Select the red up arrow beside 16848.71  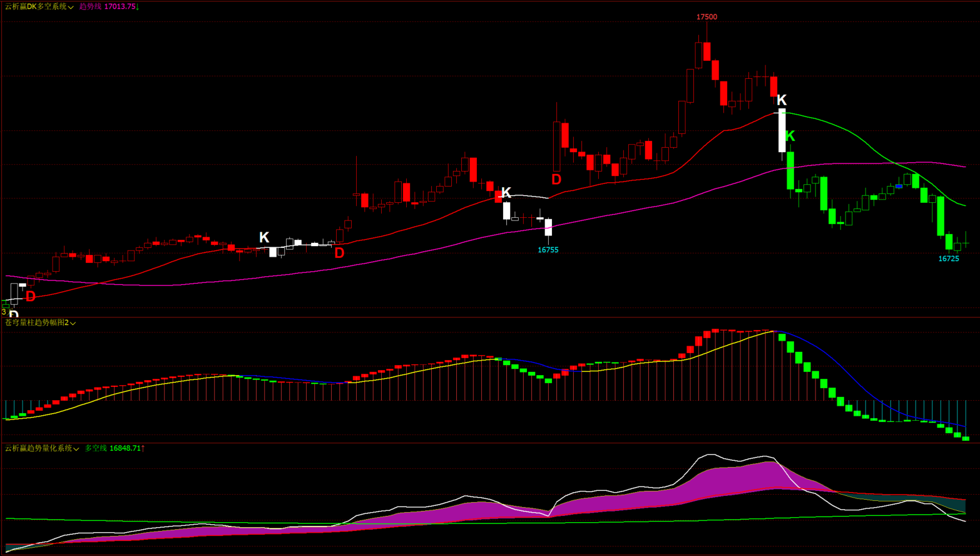(143, 448)
